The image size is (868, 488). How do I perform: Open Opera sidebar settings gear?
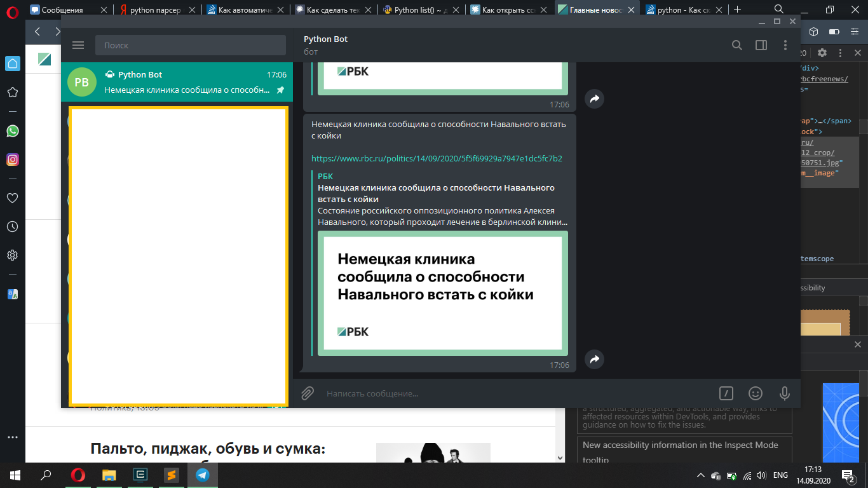coord(12,255)
